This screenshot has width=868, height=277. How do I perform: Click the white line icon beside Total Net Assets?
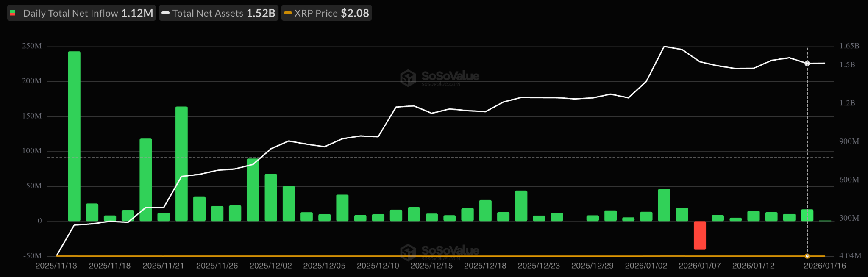166,13
